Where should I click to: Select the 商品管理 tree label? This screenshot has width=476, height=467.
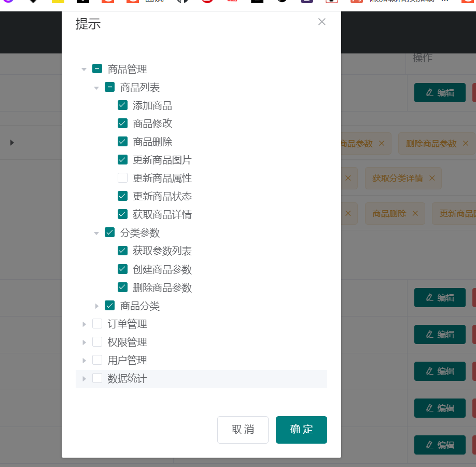point(127,70)
